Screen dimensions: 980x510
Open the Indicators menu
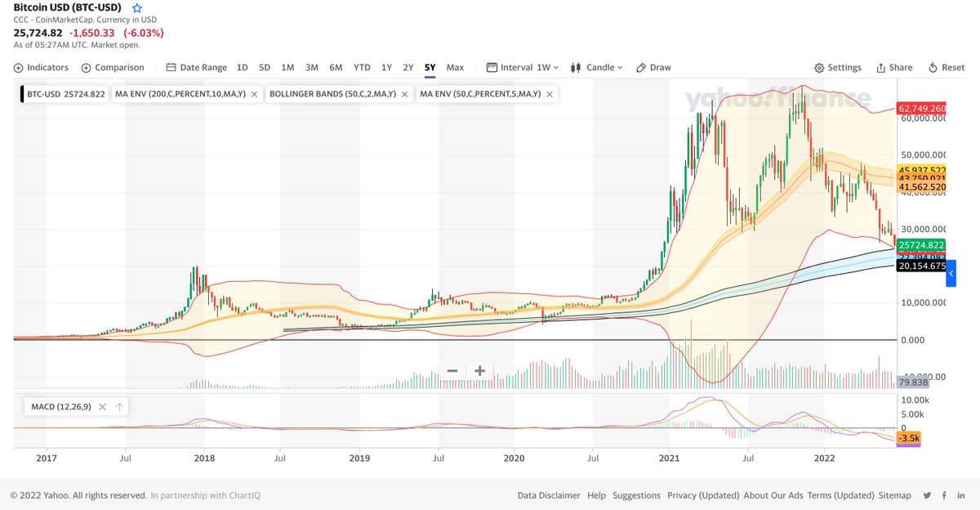click(41, 68)
